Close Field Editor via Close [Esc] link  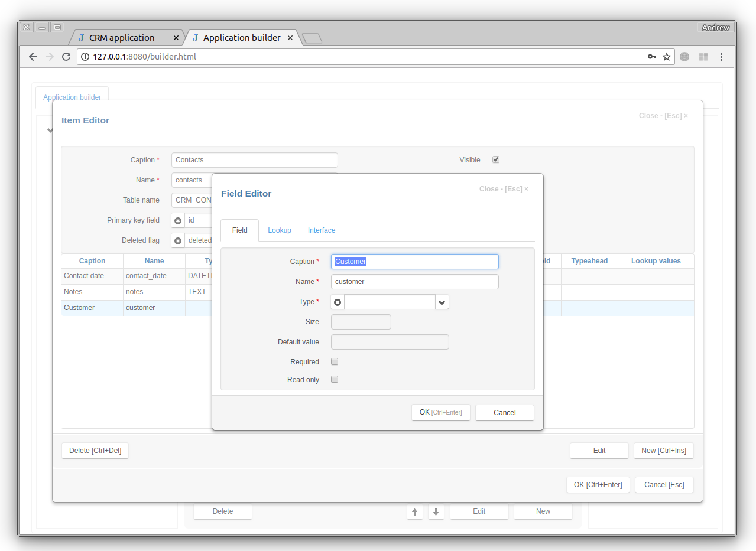(504, 189)
